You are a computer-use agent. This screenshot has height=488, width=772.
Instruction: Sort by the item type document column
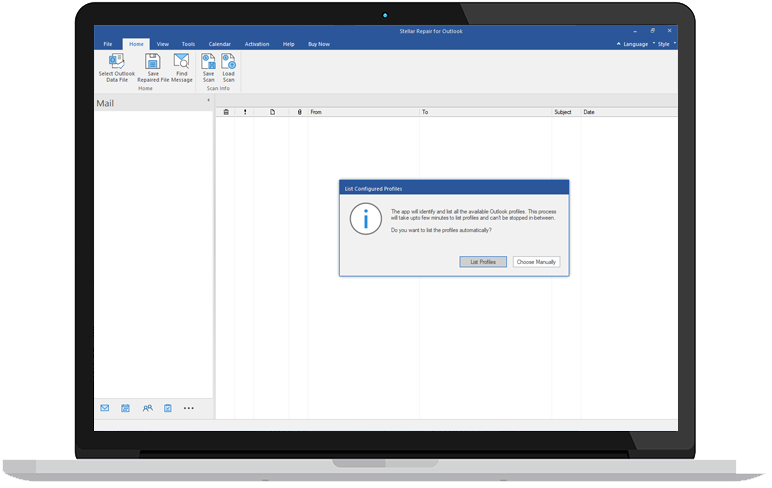(x=272, y=112)
